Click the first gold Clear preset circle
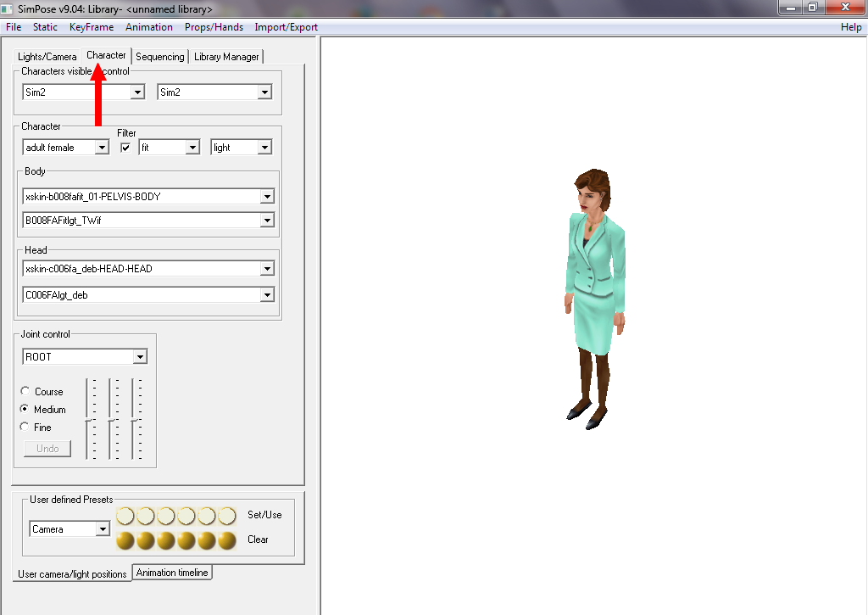The width and height of the screenshot is (868, 615). coord(125,540)
